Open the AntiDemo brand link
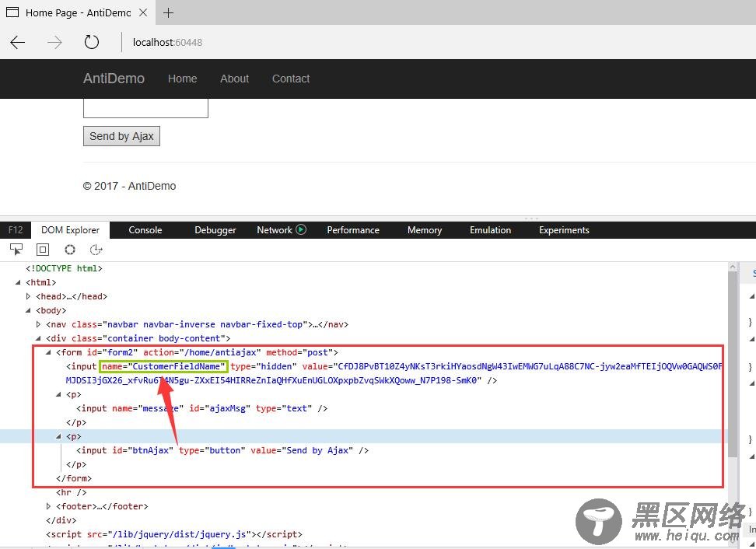The height and width of the screenshot is (549, 756). pos(114,79)
